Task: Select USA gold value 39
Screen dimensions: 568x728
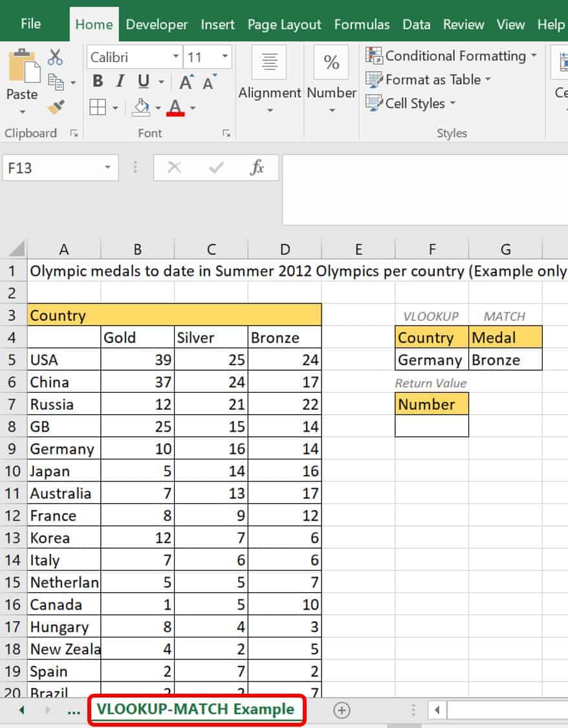Action: coord(137,360)
